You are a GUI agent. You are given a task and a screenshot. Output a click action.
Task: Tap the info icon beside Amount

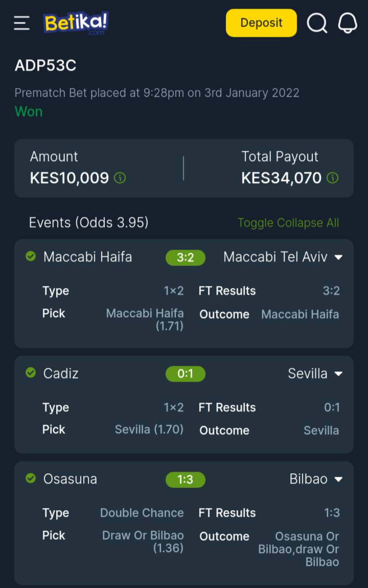coord(120,178)
